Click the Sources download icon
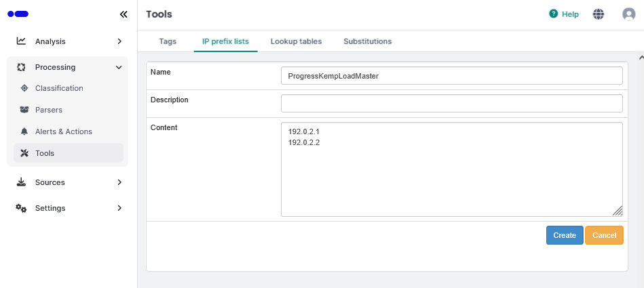 tap(21, 182)
